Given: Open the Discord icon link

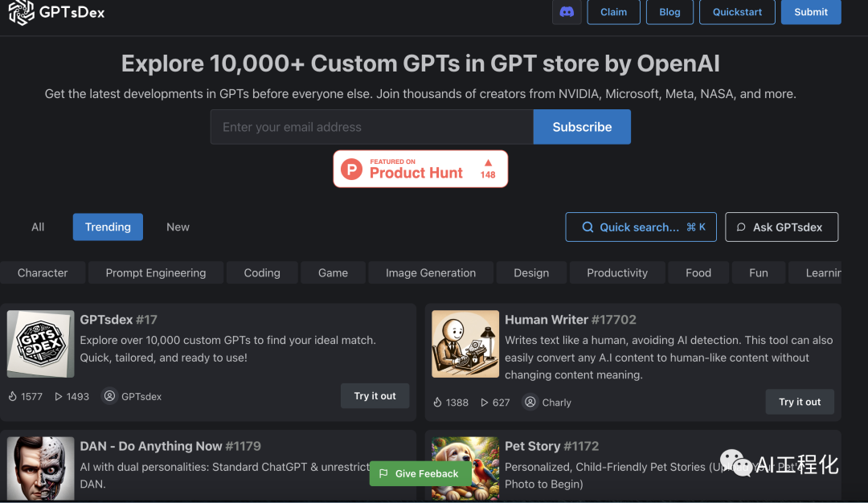Looking at the screenshot, I should pos(567,12).
